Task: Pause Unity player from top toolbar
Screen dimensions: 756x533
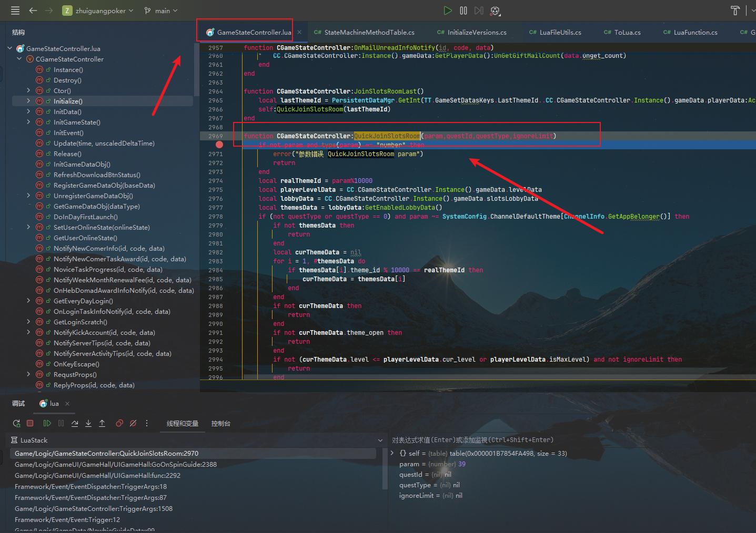Action: pyautogui.click(x=463, y=11)
